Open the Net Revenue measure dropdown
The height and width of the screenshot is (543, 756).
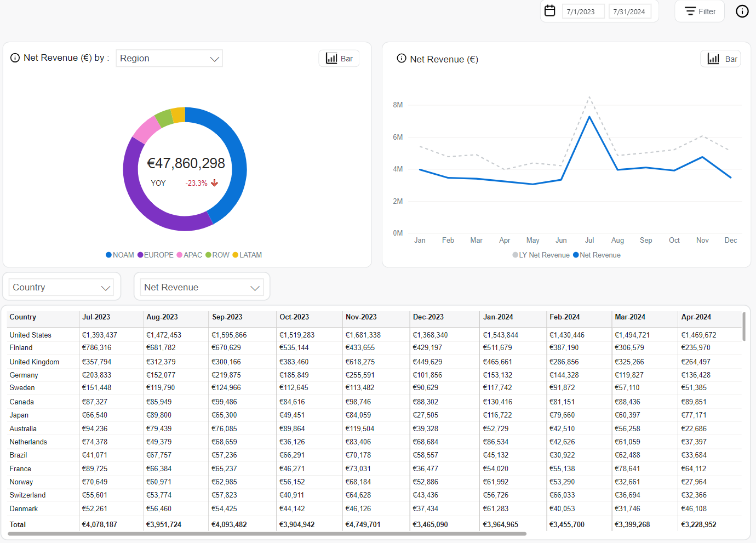click(x=202, y=287)
